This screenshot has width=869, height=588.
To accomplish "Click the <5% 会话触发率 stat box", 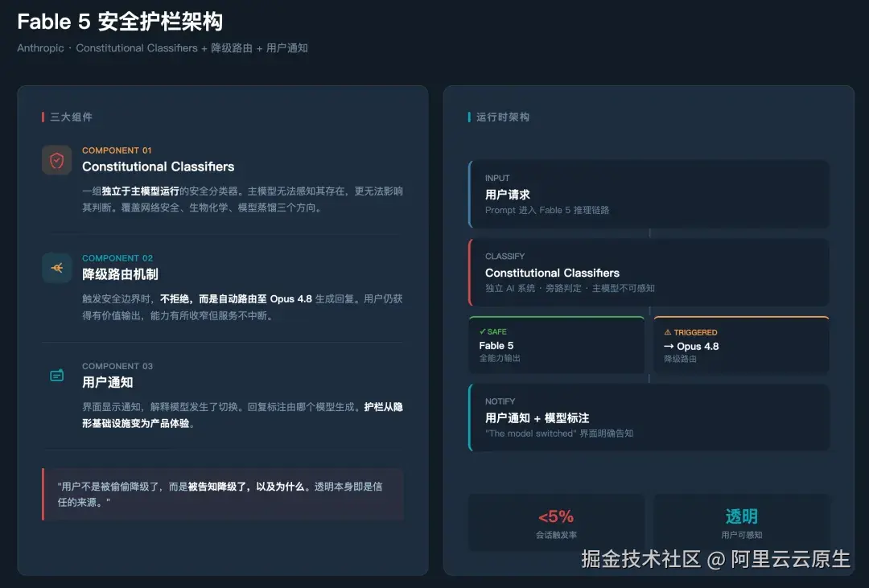I will tap(556, 523).
